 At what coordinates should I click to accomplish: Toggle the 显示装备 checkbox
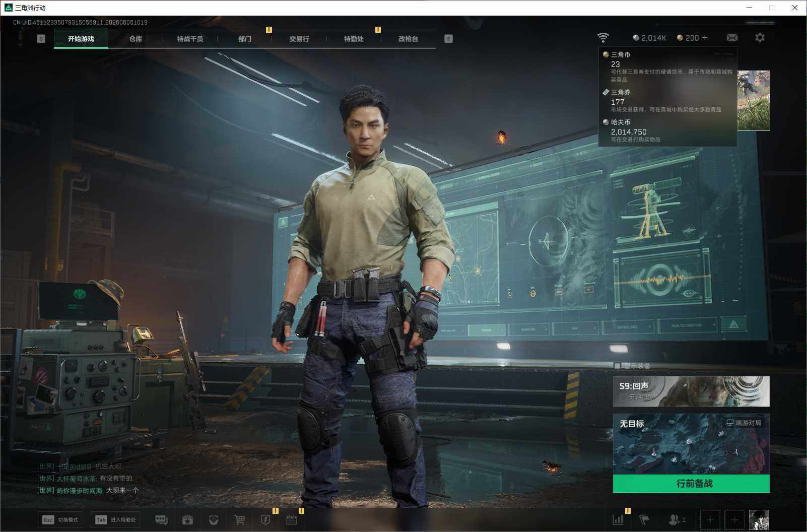pyautogui.click(x=617, y=366)
